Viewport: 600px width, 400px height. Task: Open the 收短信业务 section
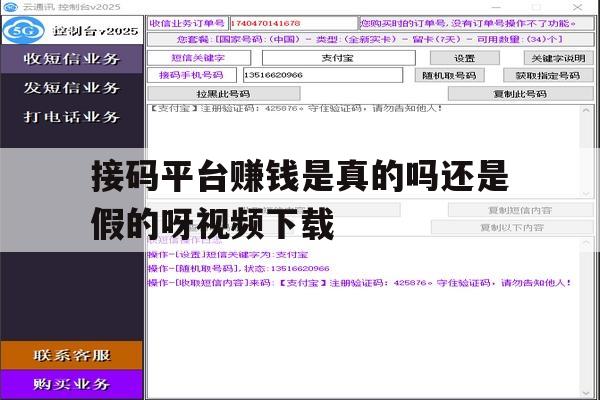point(72,59)
